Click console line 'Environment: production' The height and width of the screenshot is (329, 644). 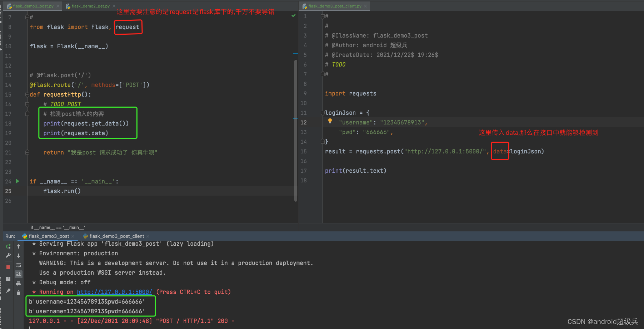(x=75, y=253)
